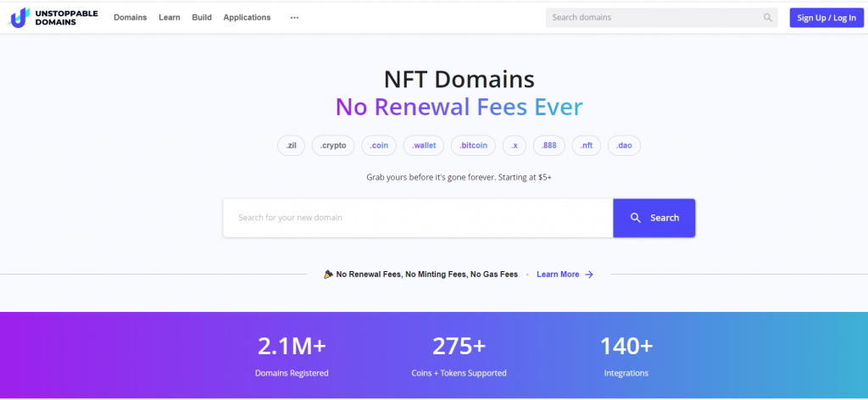Click the 2.1M+ Domains Registered stat

(x=292, y=356)
